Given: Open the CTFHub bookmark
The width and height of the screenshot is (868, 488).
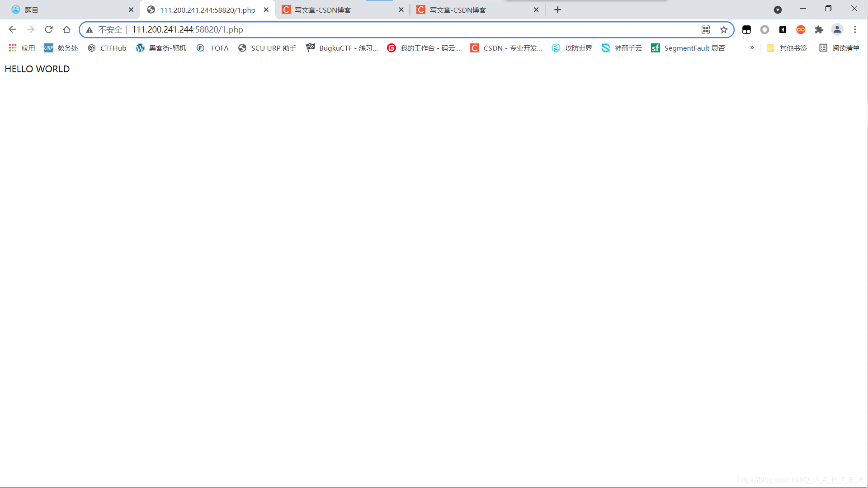Looking at the screenshot, I should click(x=107, y=48).
